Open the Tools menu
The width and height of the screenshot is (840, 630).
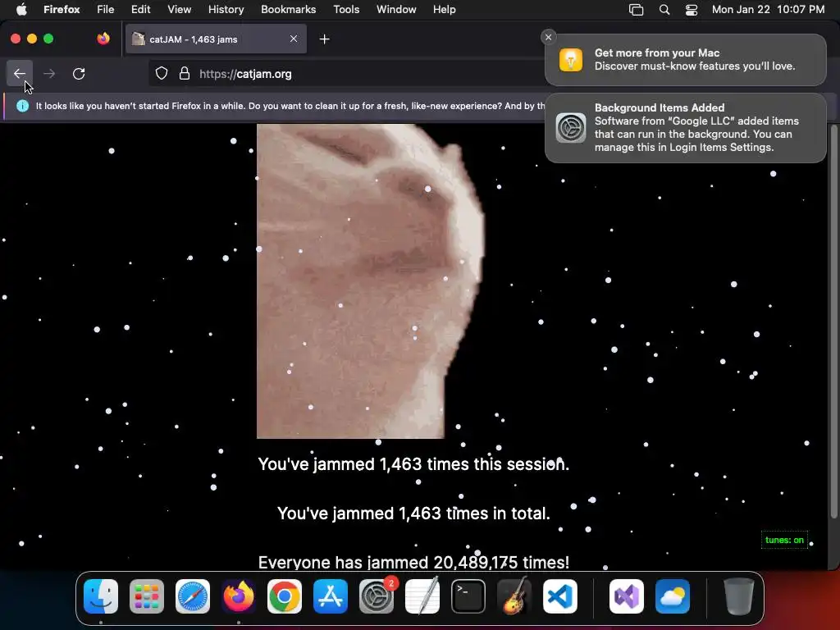(346, 9)
